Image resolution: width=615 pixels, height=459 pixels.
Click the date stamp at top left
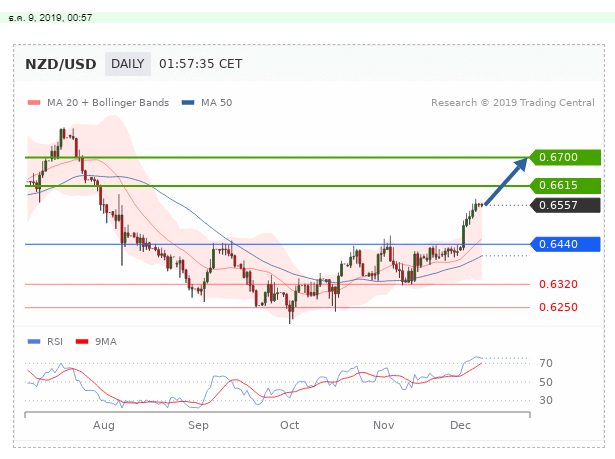(50, 18)
